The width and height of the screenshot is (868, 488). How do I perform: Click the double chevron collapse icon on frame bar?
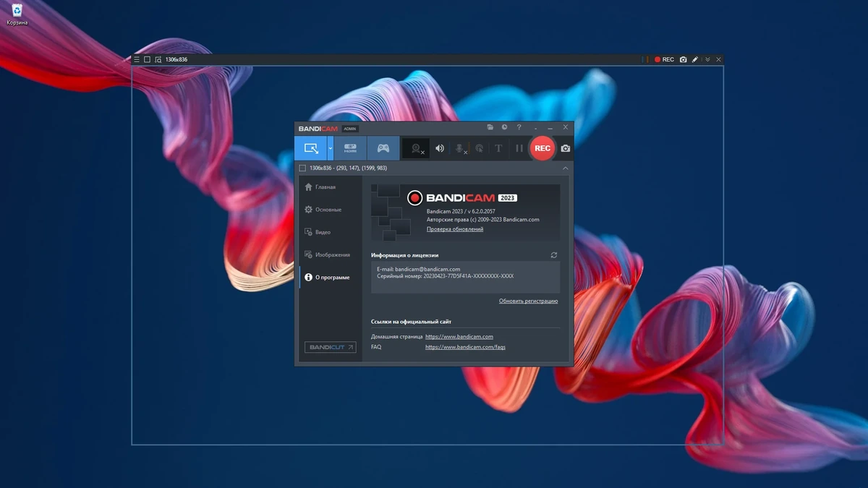708,59
